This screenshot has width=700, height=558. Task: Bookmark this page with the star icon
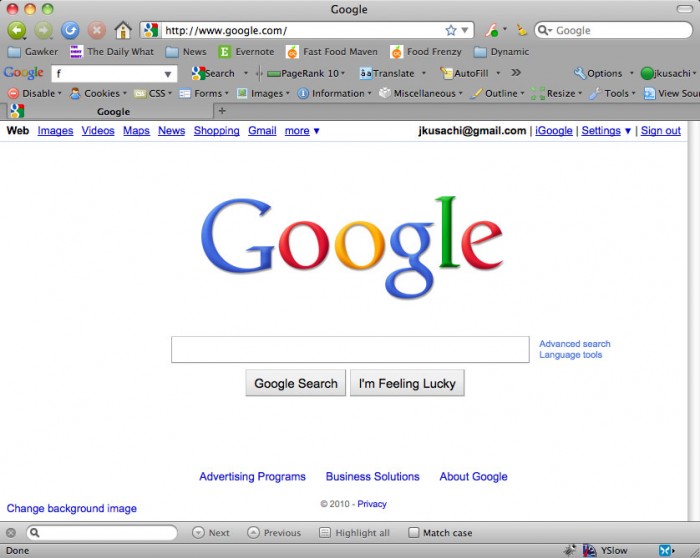tap(451, 30)
